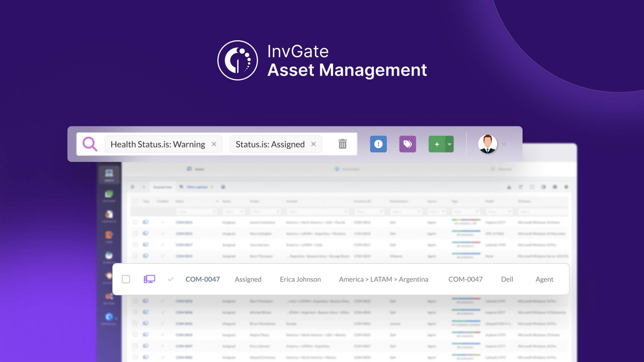
Task: Click the magnifying glass search icon
Action: pyautogui.click(x=89, y=144)
